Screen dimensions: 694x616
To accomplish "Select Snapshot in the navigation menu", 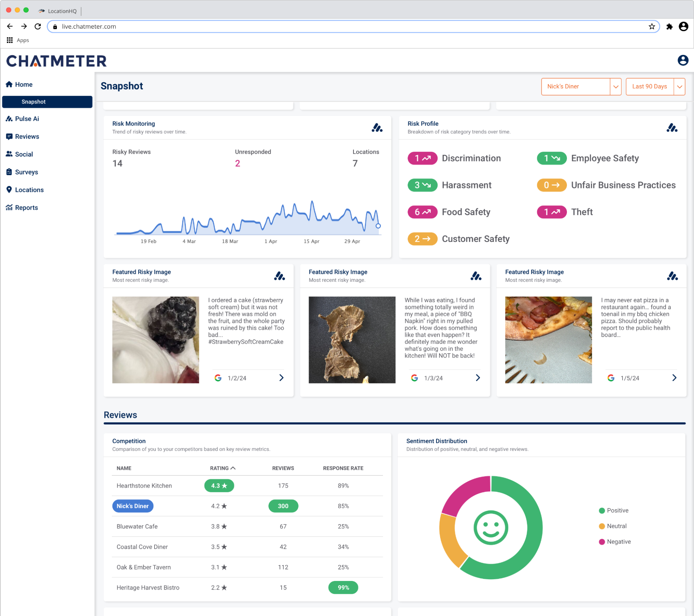I will 33,102.
